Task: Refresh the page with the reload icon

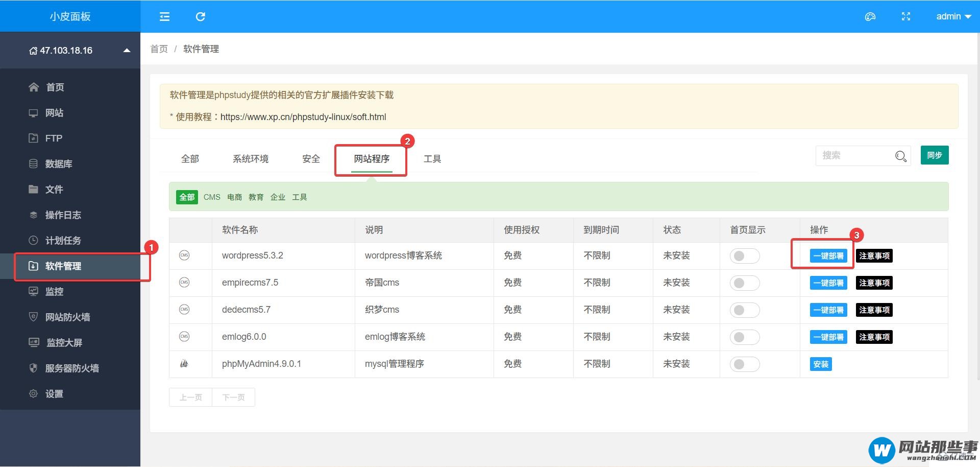Action: [201, 17]
